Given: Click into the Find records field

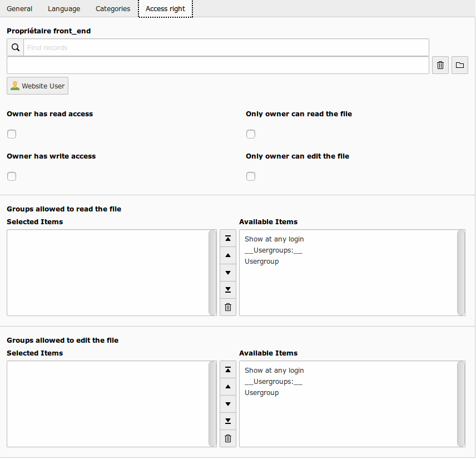Looking at the screenshot, I should pyautogui.click(x=226, y=47).
